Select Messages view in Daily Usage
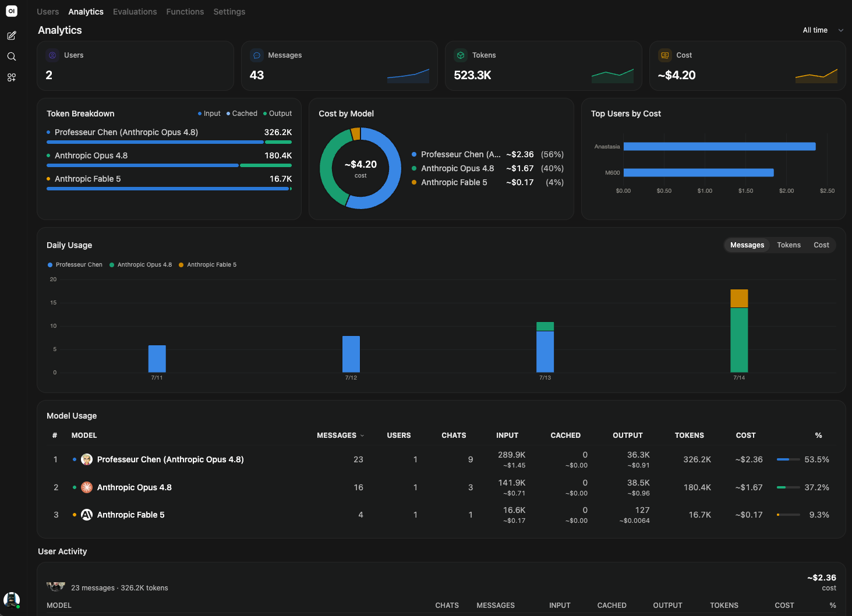 tap(747, 245)
